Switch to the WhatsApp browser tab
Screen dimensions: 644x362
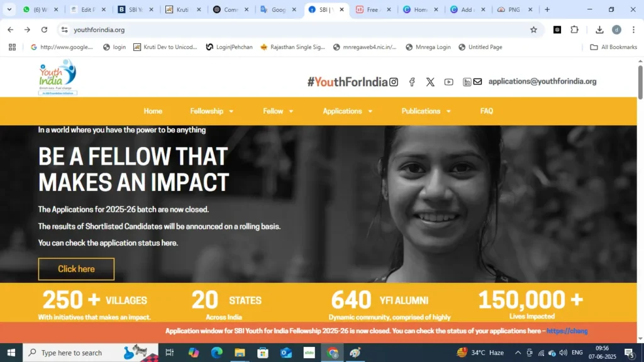(x=40, y=9)
